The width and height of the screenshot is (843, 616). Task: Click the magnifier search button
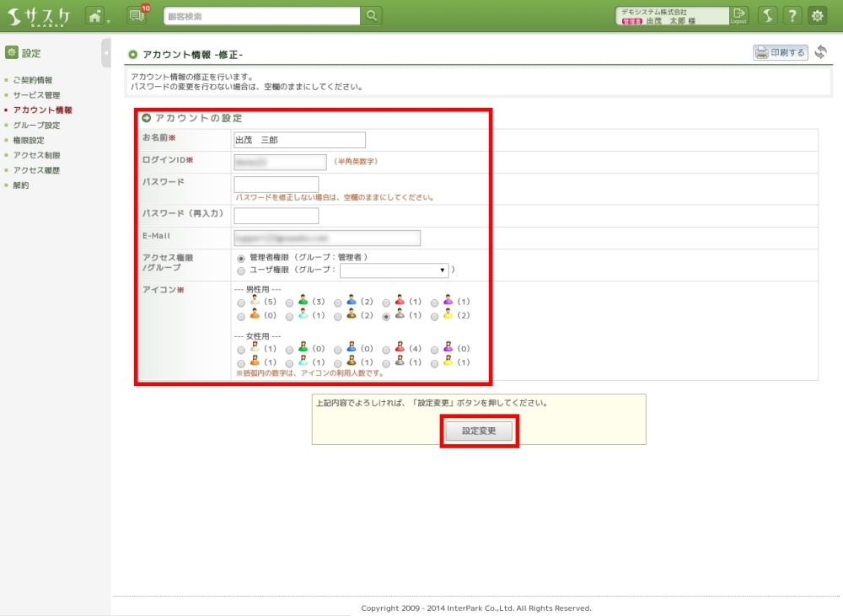(x=372, y=16)
